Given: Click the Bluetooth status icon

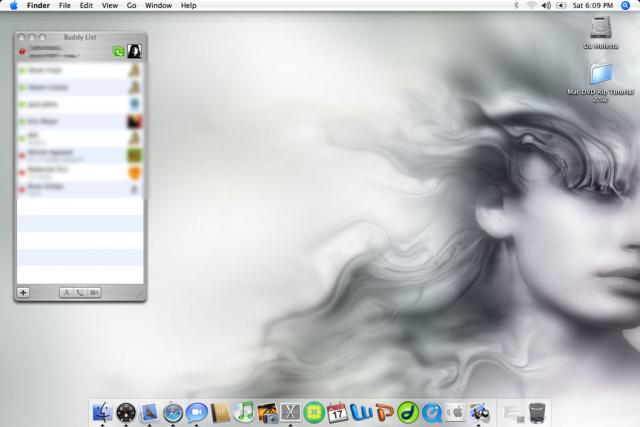Looking at the screenshot, I should (x=516, y=5).
